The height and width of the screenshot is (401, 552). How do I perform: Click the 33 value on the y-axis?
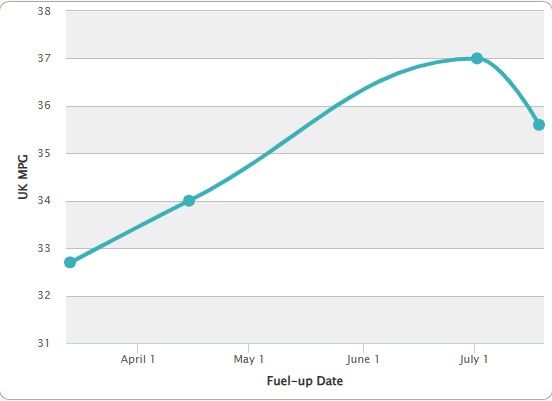tap(44, 248)
